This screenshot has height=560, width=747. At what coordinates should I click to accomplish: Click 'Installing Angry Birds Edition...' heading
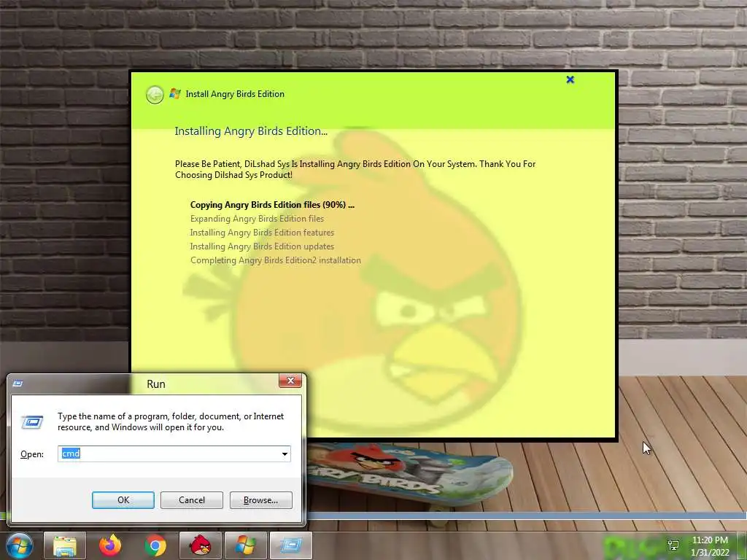(251, 131)
